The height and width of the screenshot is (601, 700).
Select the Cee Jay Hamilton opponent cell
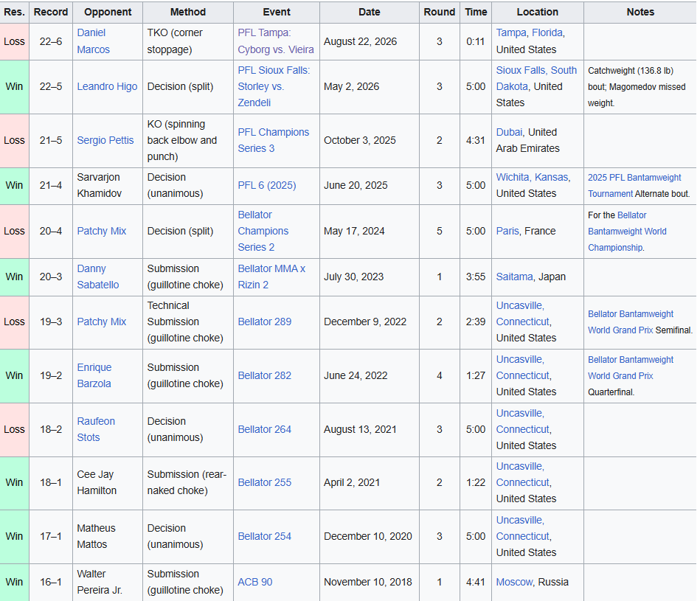point(108,483)
